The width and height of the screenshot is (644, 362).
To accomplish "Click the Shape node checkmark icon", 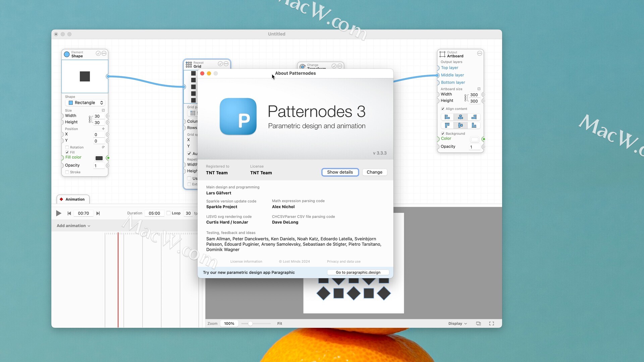I will (x=98, y=53).
